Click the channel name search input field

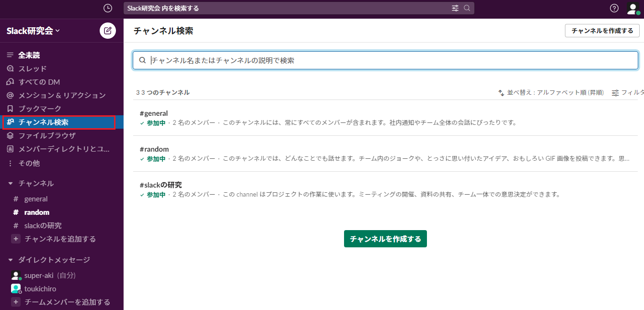(385, 60)
